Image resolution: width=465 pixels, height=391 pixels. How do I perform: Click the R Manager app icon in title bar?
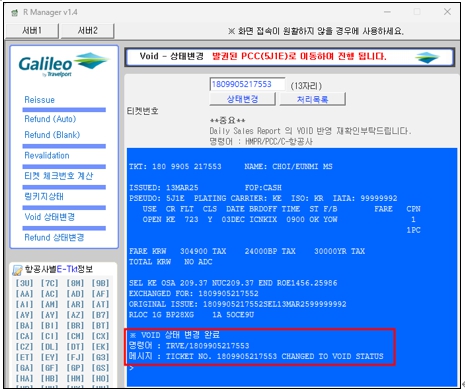[x=14, y=13]
